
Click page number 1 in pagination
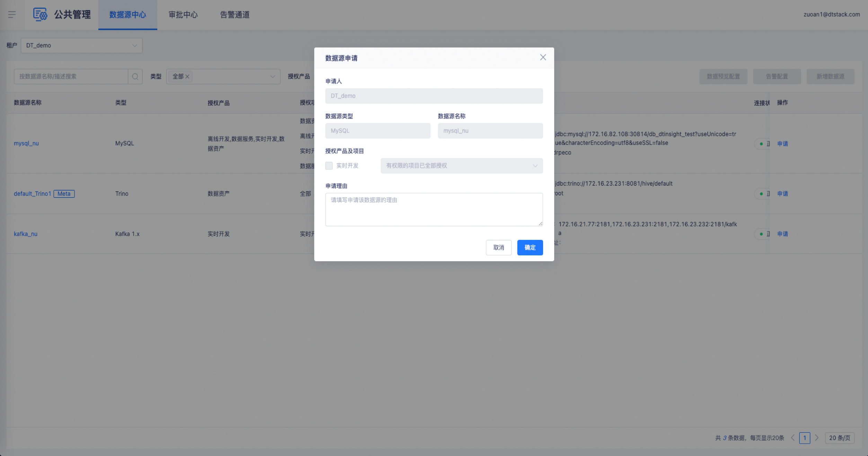805,438
